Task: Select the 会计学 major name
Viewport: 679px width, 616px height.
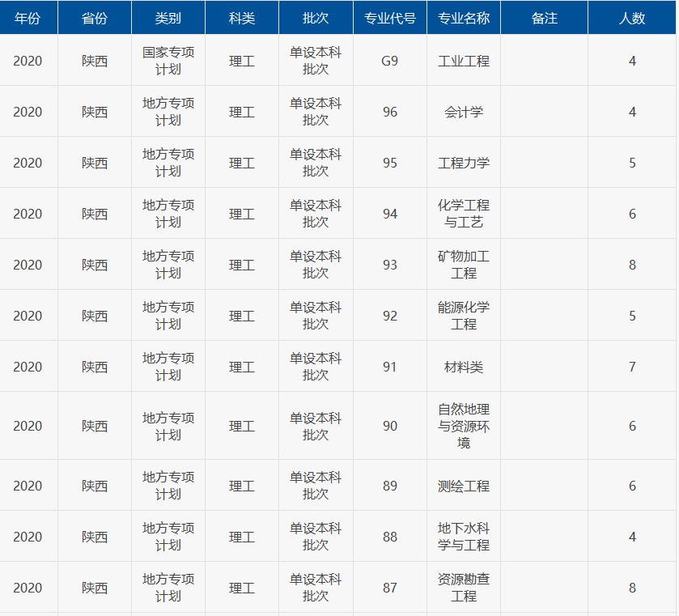Action: coord(464,112)
